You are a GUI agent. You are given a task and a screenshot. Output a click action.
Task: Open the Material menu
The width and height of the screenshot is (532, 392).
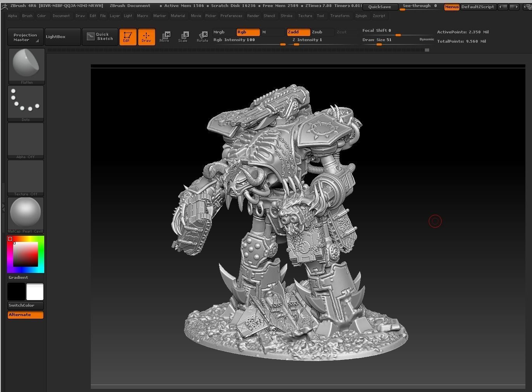click(x=178, y=16)
